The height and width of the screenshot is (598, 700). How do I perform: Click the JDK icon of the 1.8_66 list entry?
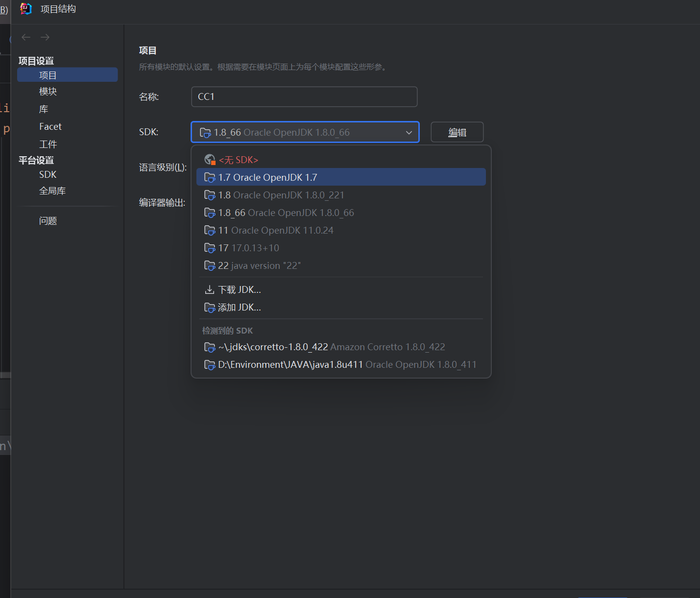[210, 213]
